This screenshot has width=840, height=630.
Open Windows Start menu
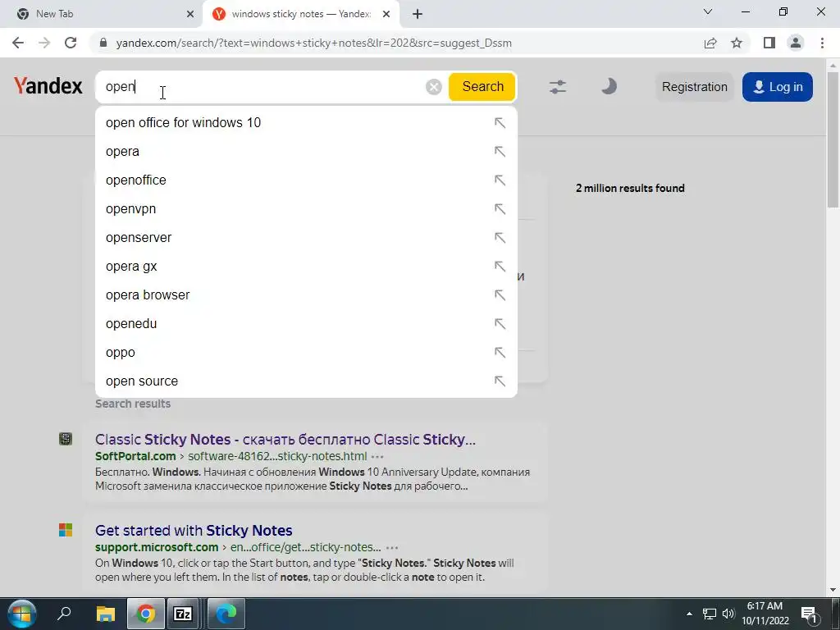[21, 614]
